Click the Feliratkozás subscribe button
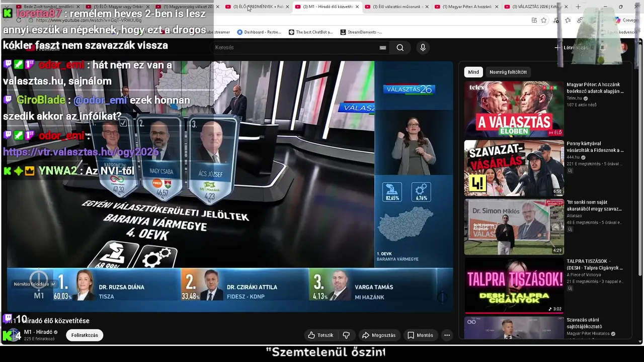644x362 pixels. click(x=85, y=335)
